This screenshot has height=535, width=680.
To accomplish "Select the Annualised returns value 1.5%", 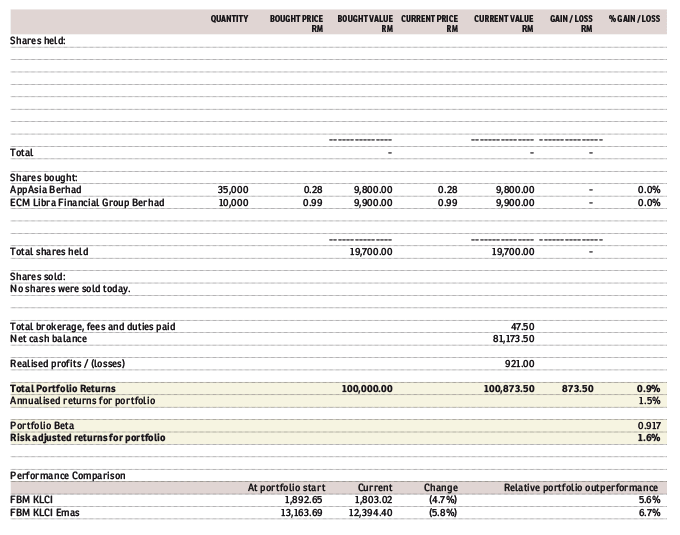I will click(x=649, y=400).
